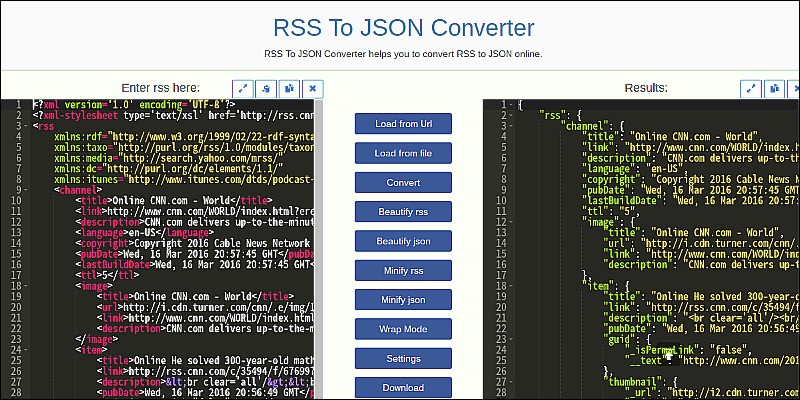
Task: Click Minify json
Action: click(x=403, y=299)
